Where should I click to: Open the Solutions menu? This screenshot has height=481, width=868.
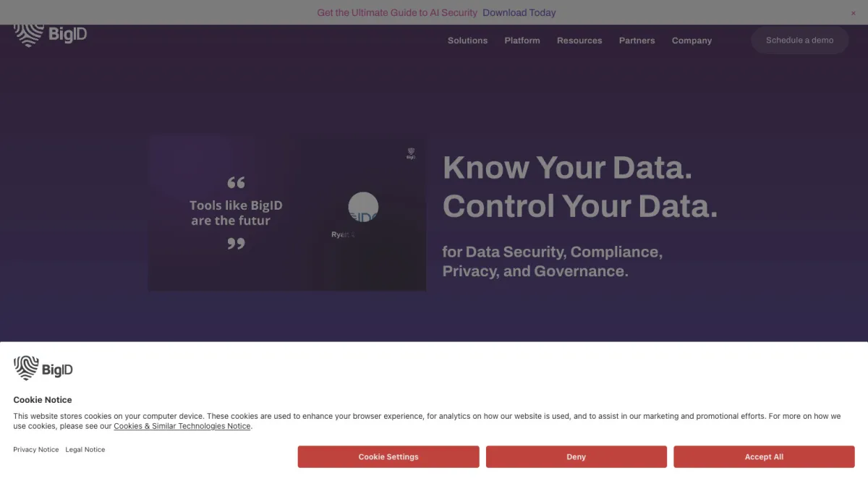point(467,41)
